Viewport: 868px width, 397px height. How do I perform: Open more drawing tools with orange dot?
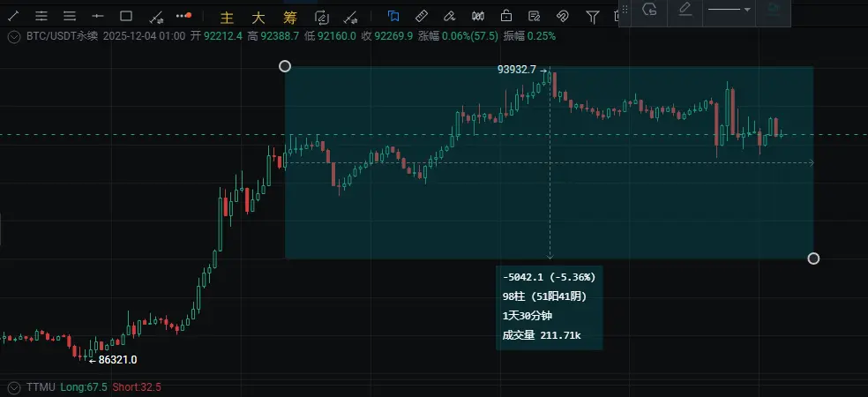[x=183, y=16]
